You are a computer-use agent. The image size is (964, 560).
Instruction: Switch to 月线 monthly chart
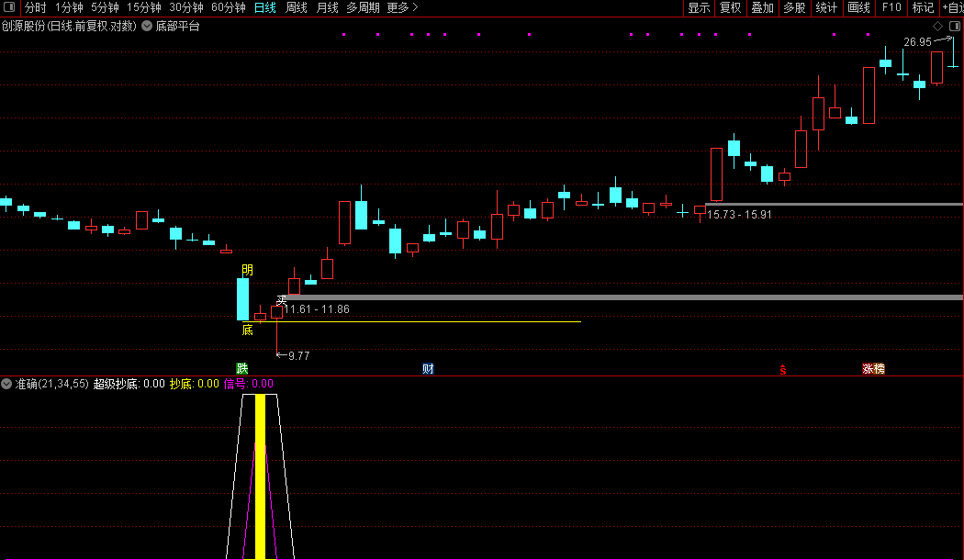coord(327,7)
